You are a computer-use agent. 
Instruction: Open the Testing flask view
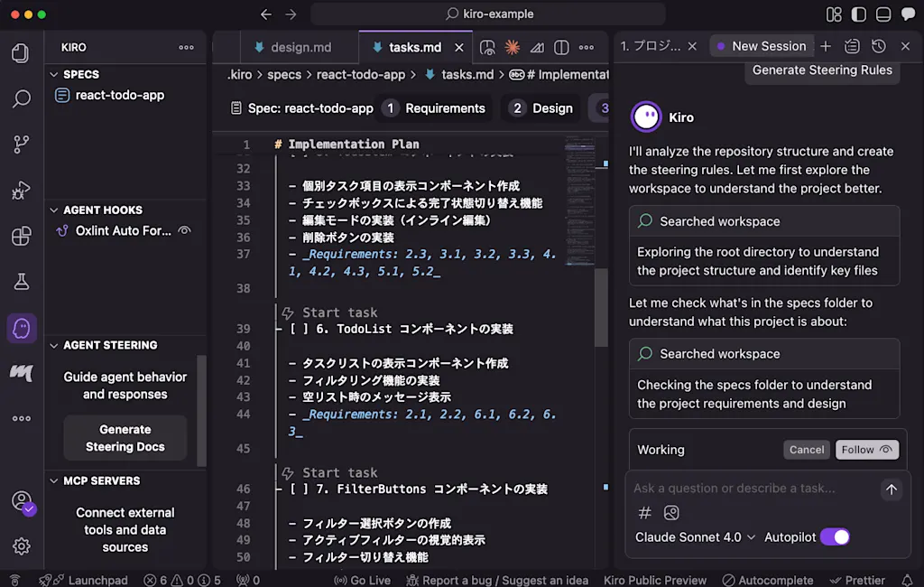(22, 282)
